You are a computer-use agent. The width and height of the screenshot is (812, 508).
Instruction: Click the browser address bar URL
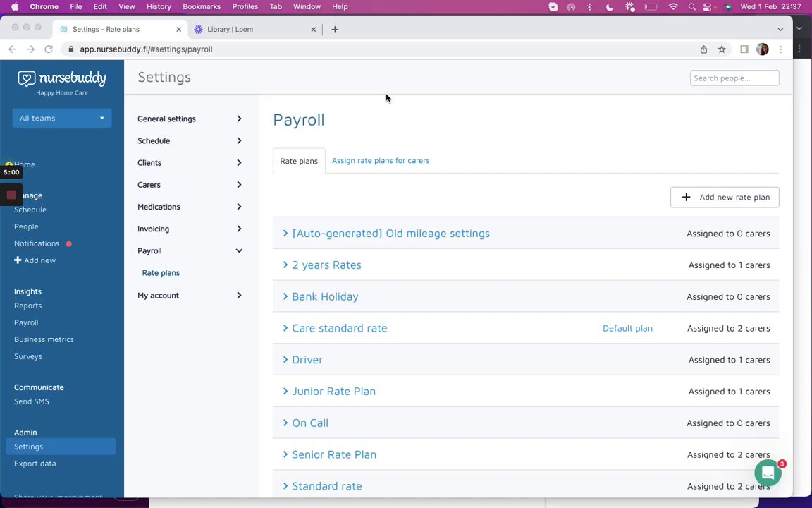pos(146,49)
